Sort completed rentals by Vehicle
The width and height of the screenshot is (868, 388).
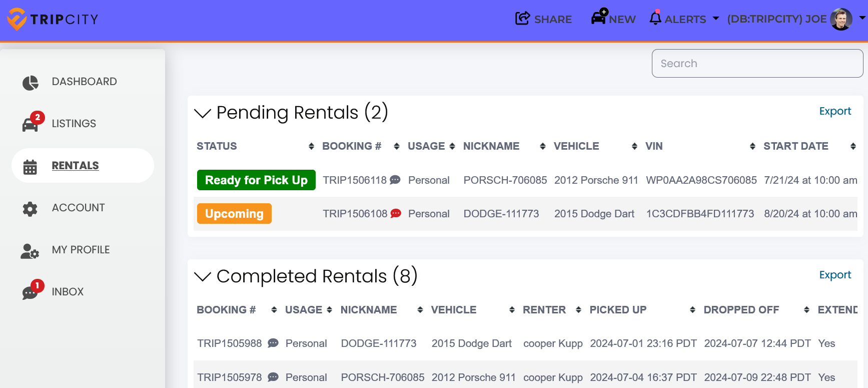tap(512, 310)
